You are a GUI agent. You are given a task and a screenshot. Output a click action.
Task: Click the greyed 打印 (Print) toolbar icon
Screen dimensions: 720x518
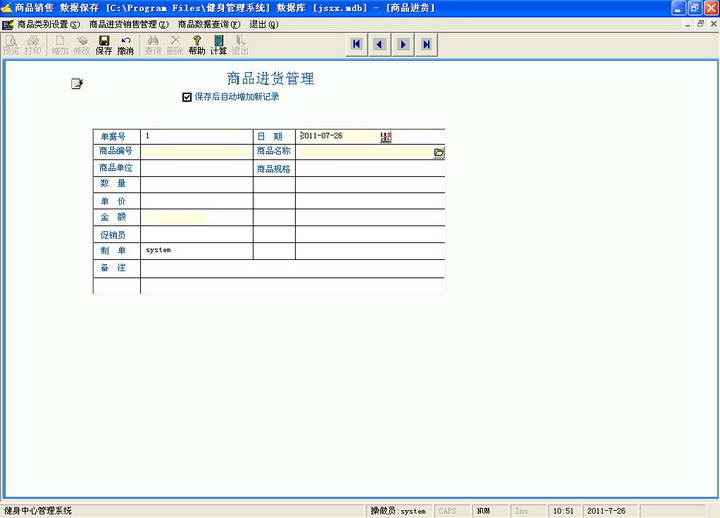(x=33, y=45)
